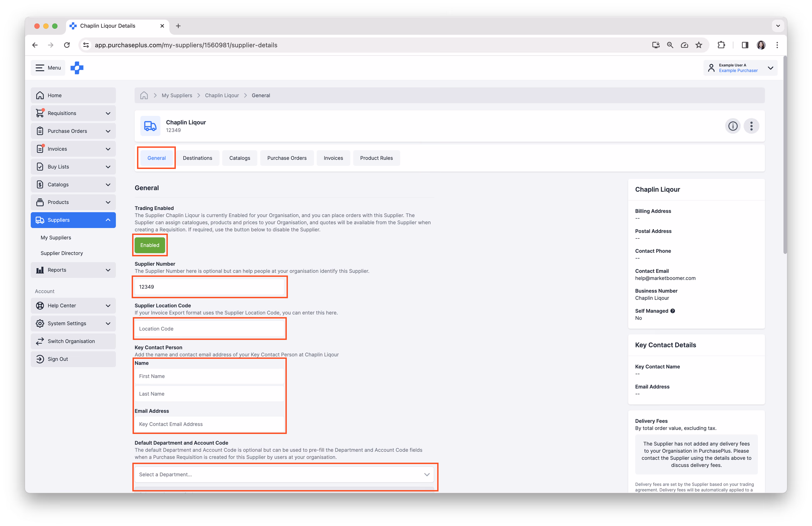Click the Chaplin Liqour truck icon

(150, 126)
